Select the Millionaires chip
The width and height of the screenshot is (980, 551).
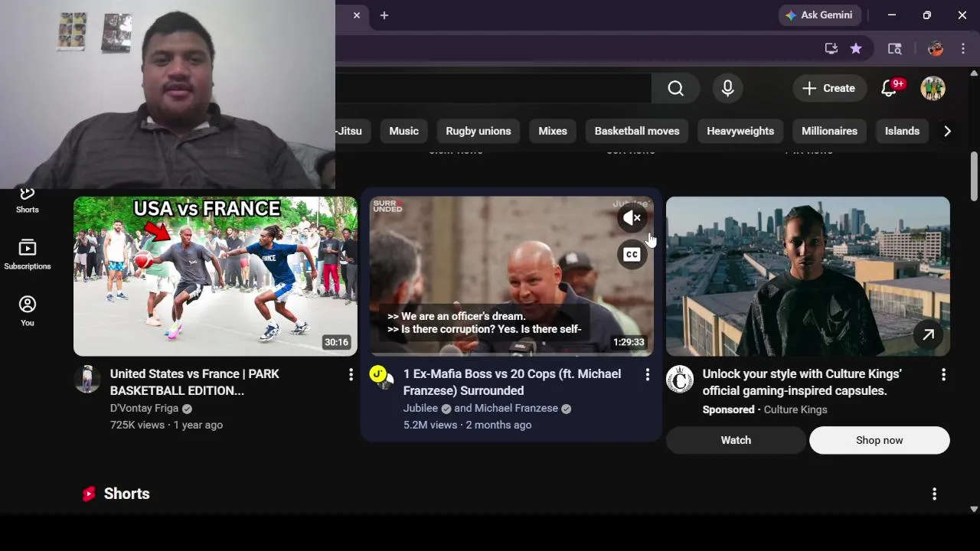829,131
